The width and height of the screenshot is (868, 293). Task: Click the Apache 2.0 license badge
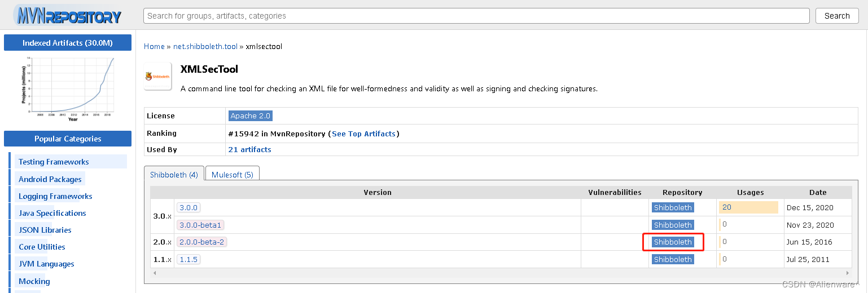(x=251, y=116)
